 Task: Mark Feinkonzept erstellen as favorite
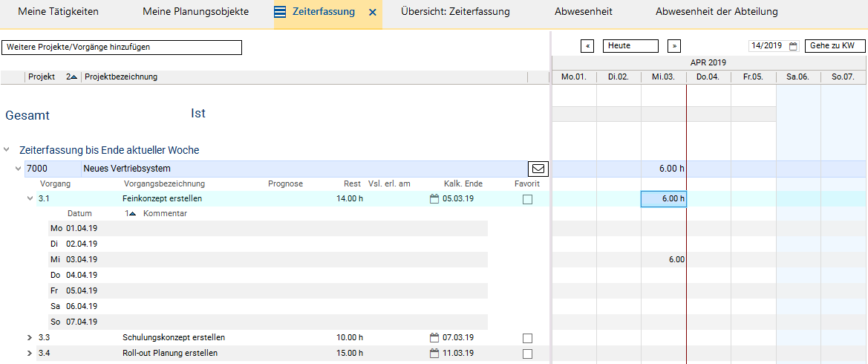tap(527, 199)
